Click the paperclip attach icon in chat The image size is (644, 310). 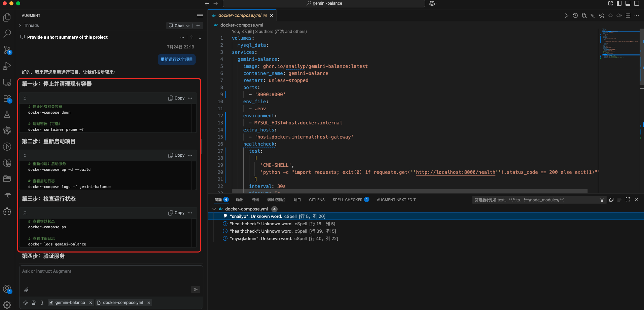point(26,289)
